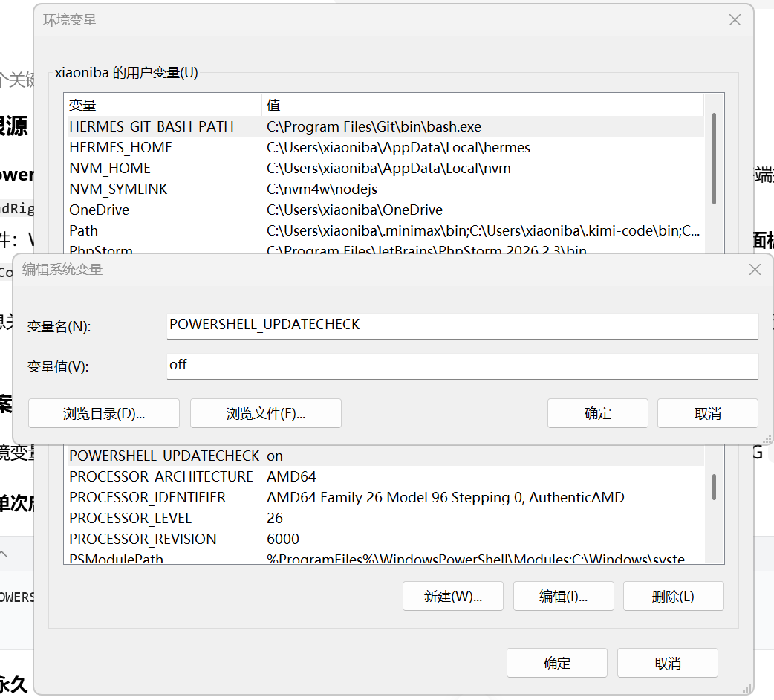Close the 编辑系统变量 dialog
774x700 pixels.
coord(755,270)
